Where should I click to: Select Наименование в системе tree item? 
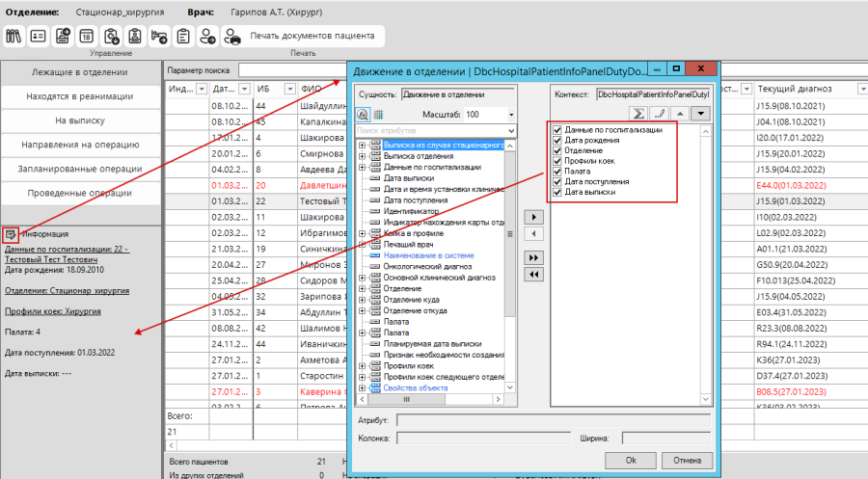[x=428, y=255]
